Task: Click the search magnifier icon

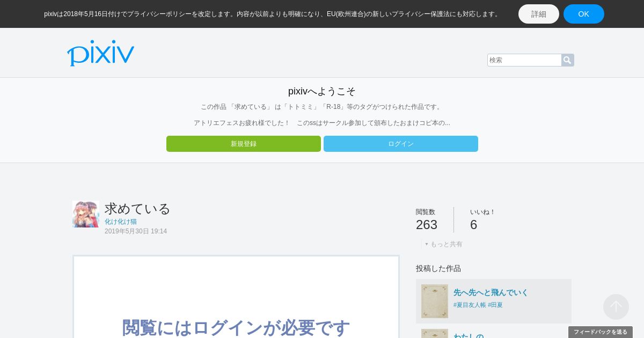Action: (x=567, y=60)
